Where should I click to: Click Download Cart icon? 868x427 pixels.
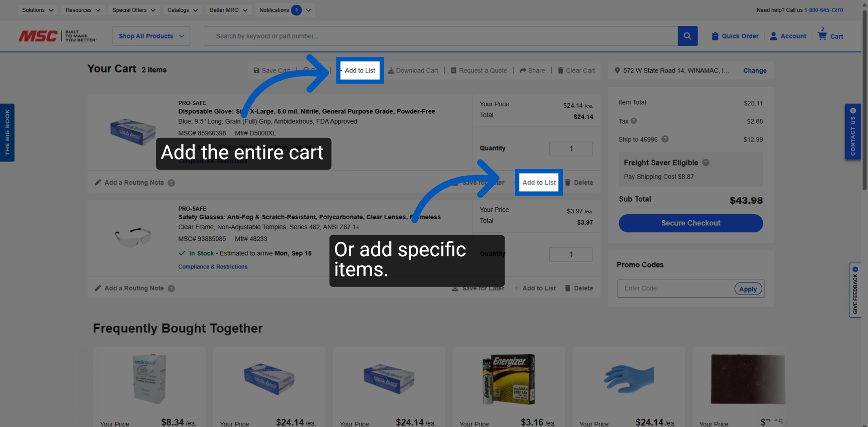[x=391, y=70]
